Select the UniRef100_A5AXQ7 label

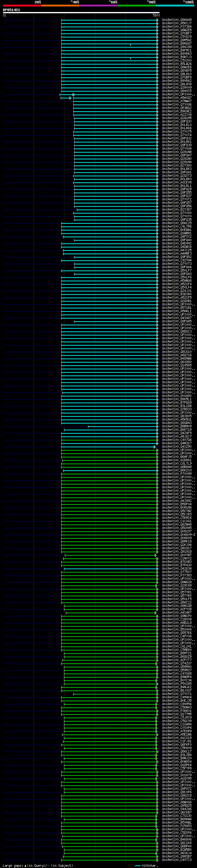pos(177,98)
